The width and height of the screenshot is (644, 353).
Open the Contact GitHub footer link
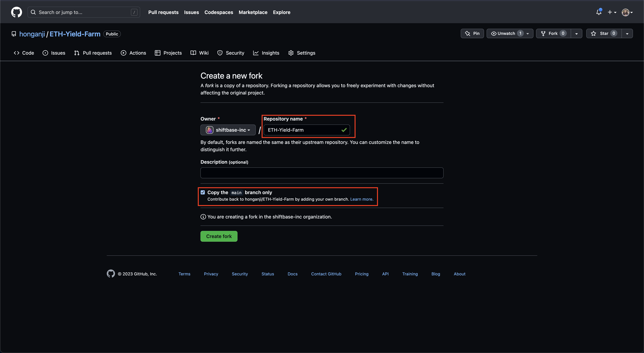[x=326, y=274]
